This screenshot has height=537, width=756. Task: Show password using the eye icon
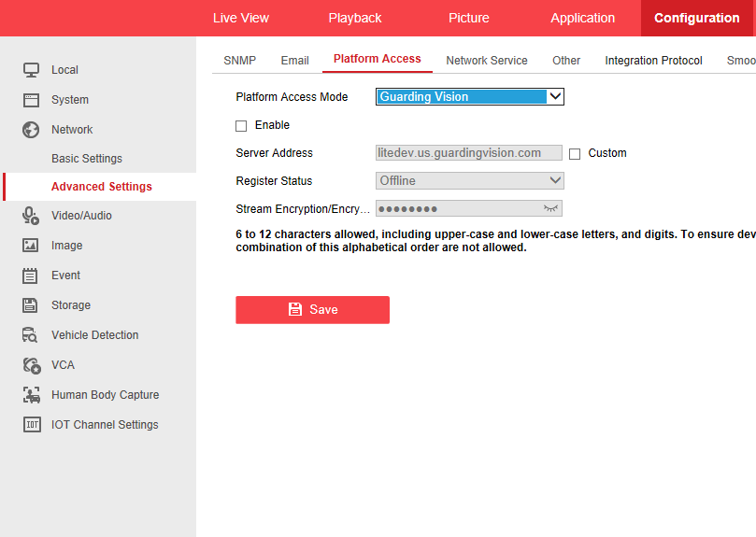(x=550, y=208)
